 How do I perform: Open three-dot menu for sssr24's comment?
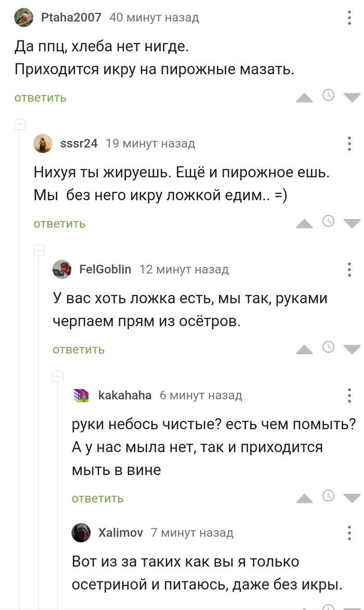click(349, 144)
